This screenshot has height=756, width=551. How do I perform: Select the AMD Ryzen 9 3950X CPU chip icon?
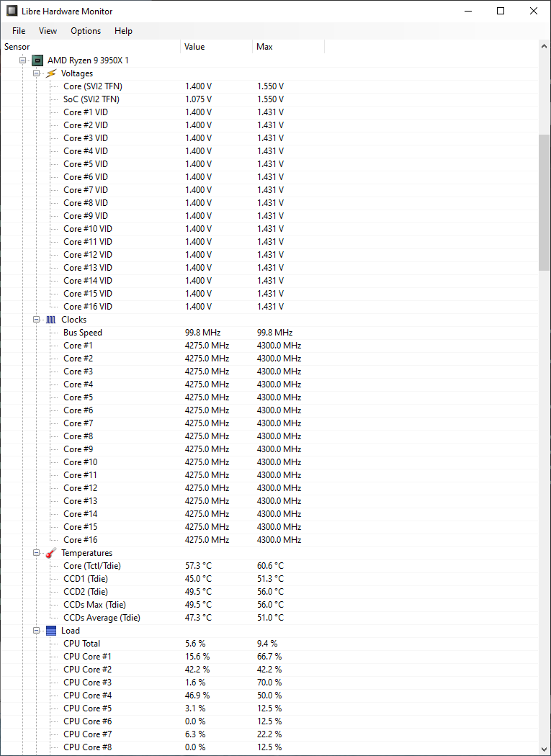(x=37, y=60)
